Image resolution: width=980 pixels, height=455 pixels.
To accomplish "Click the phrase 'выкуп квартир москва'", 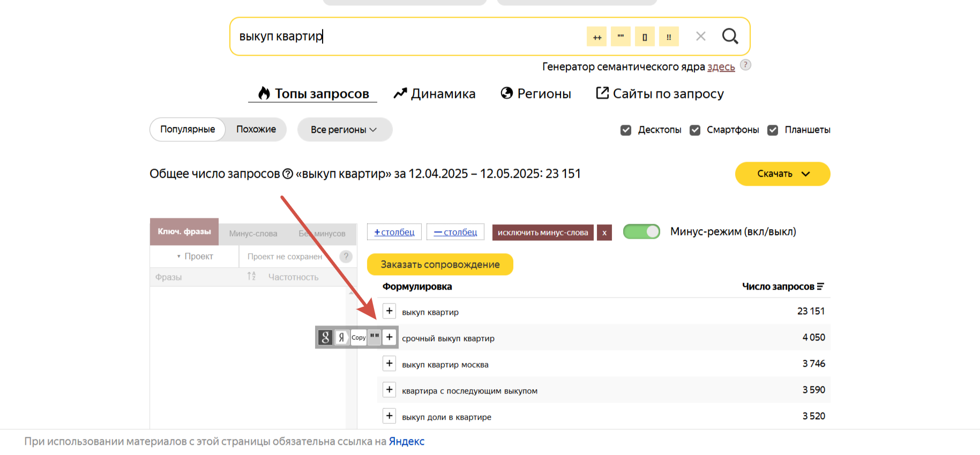I will click(x=445, y=365).
